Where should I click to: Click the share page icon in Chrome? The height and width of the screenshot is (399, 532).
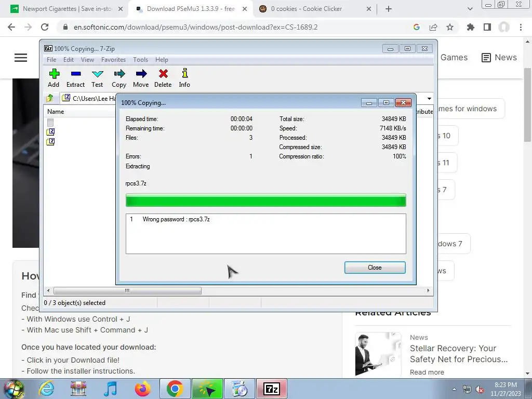coord(433,27)
